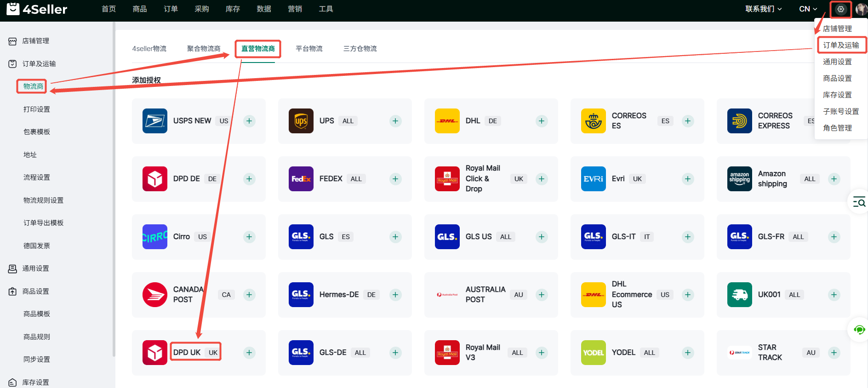The image size is (868, 388).
Task: Open the green chat support icon
Action: click(x=859, y=330)
